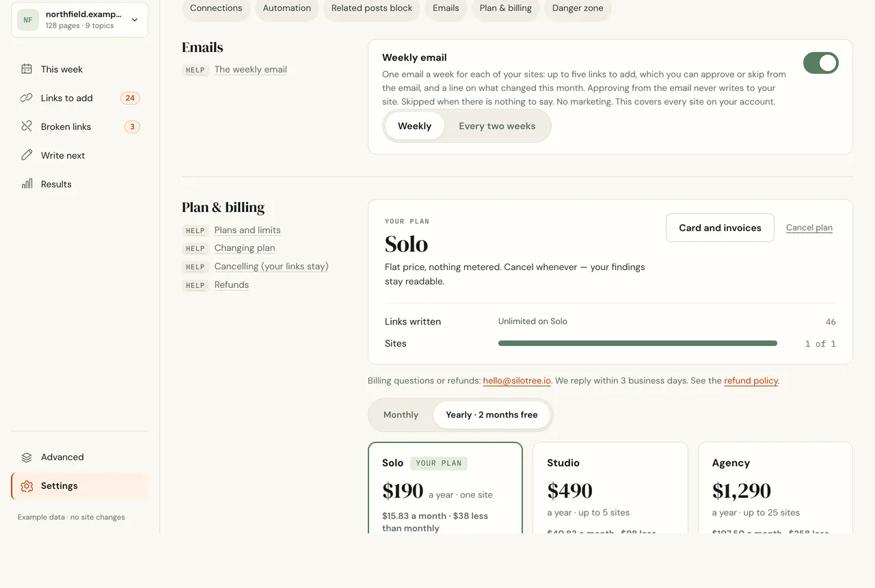Click the Advanced layers icon

(27, 457)
